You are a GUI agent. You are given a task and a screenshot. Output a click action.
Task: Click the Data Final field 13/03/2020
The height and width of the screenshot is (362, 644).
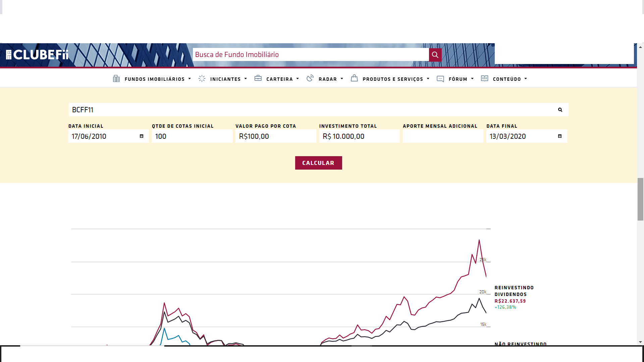pyautogui.click(x=527, y=136)
